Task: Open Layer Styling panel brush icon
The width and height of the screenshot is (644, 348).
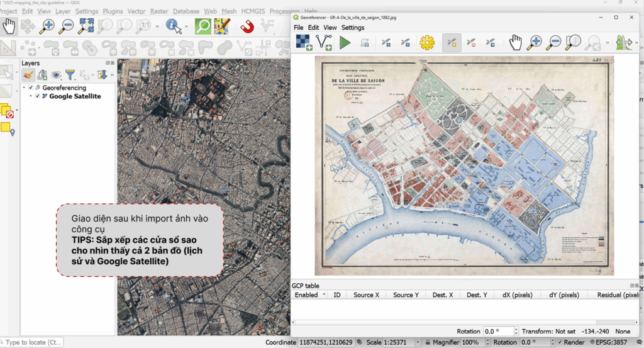Action: click(28, 75)
